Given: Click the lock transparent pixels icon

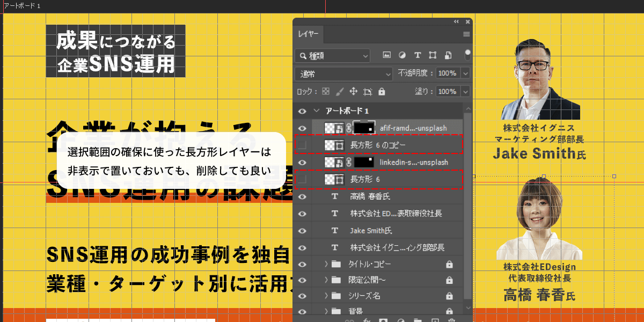Looking at the screenshot, I should click(326, 92).
